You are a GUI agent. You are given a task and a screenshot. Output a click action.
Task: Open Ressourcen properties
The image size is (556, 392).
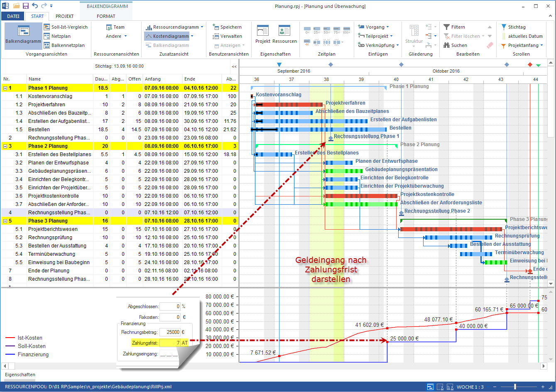tap(284, 34)
